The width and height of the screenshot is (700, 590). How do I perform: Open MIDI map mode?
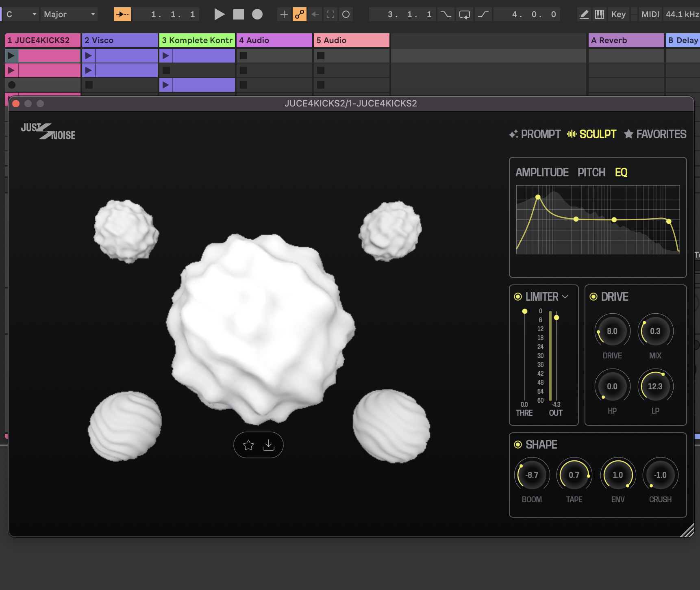(650, 15)
